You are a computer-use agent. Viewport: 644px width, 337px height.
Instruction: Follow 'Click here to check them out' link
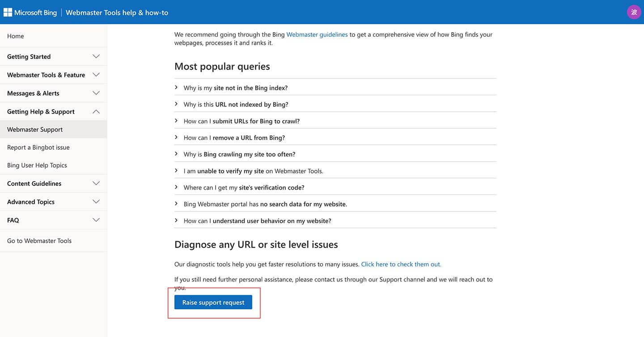[x=401, y=265]
